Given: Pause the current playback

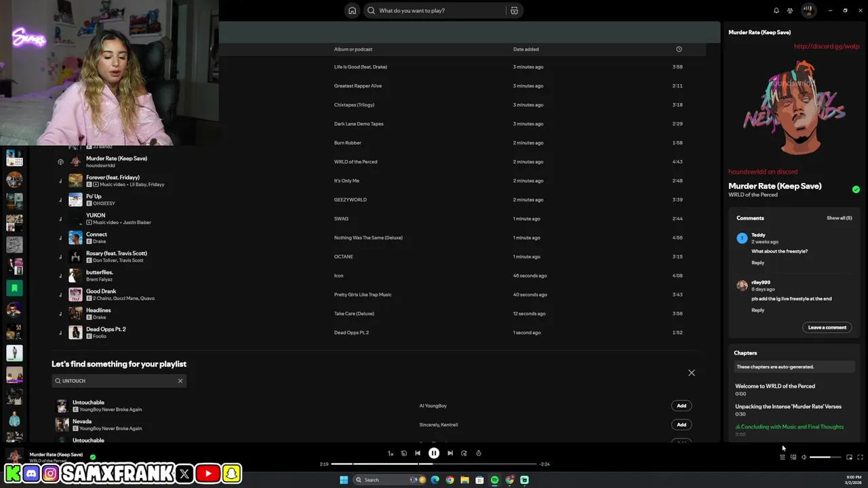Looking at the screenshot, I should click(x=434, y=453).
